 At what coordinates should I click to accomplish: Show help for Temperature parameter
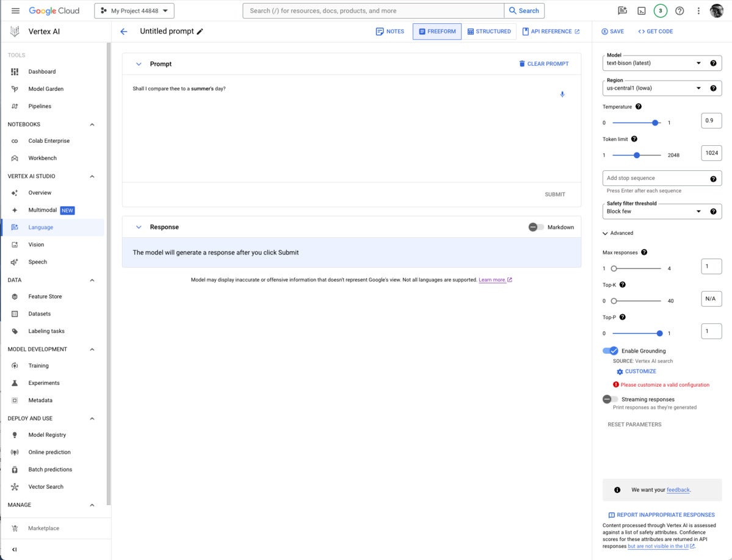(638, 106)
